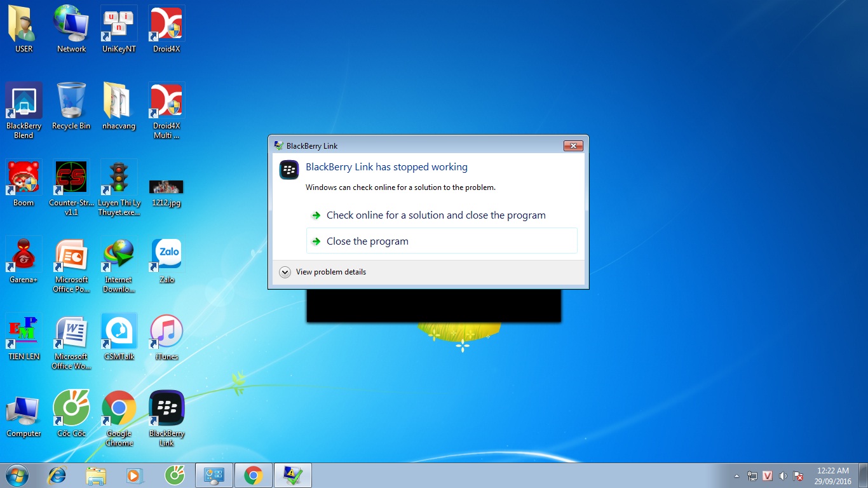The height and width of the screenshot is (488, 868).
Task: Launch Internet Download Manager shortcut
Action: (x=119, y=265)
